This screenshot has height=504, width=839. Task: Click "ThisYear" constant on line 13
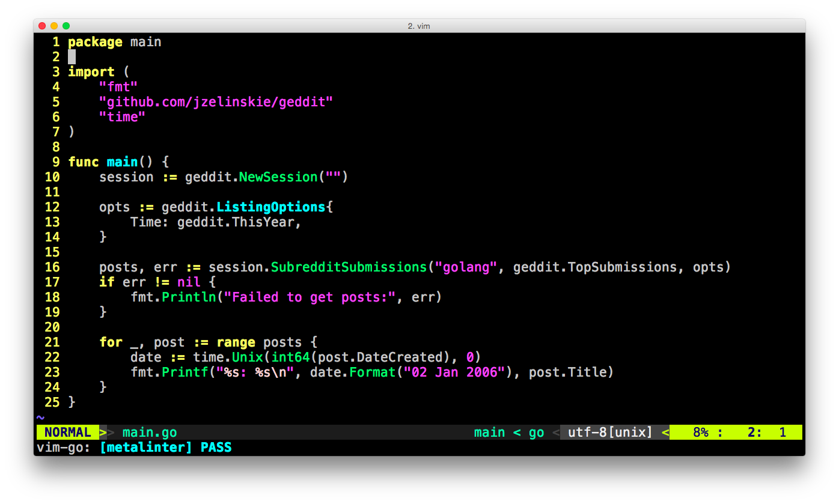click(263, 222)
